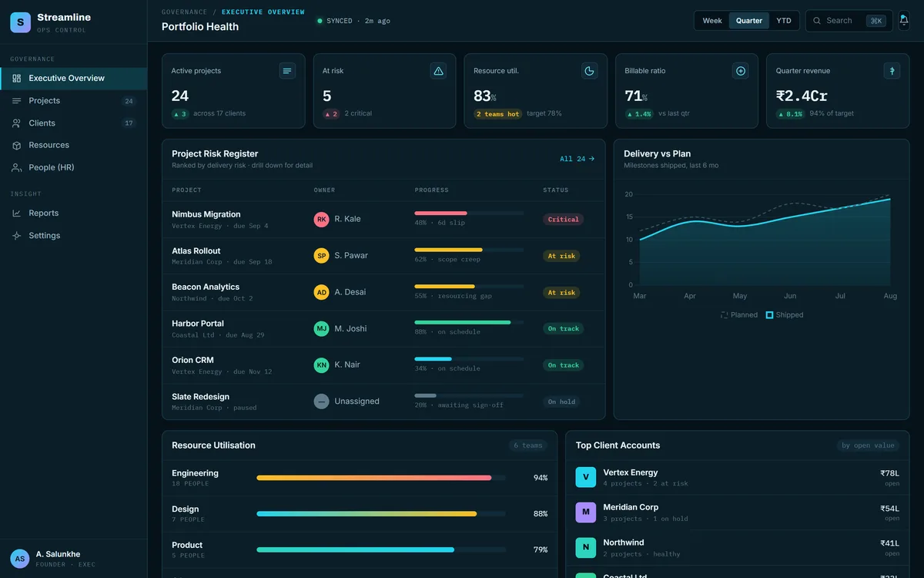Click the search magnifier icon
Image resolution: width=924 pixels, height=578 pixels.
click(817, 21)
